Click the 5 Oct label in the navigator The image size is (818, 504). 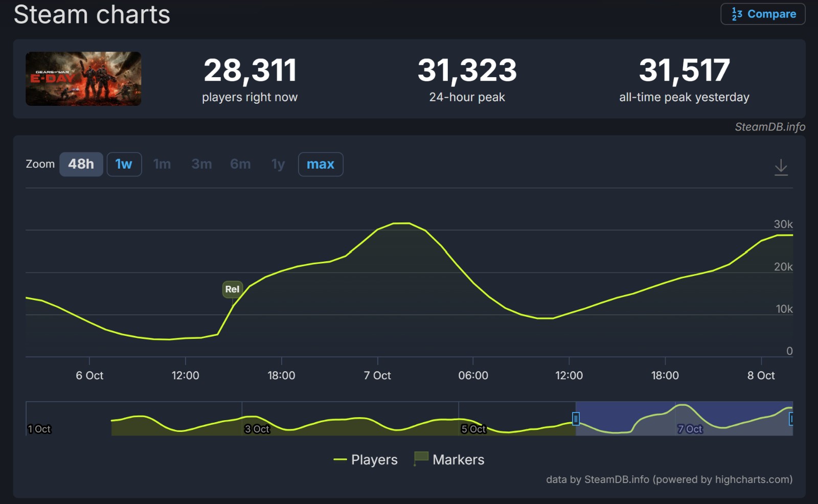[x=473, y=429]
